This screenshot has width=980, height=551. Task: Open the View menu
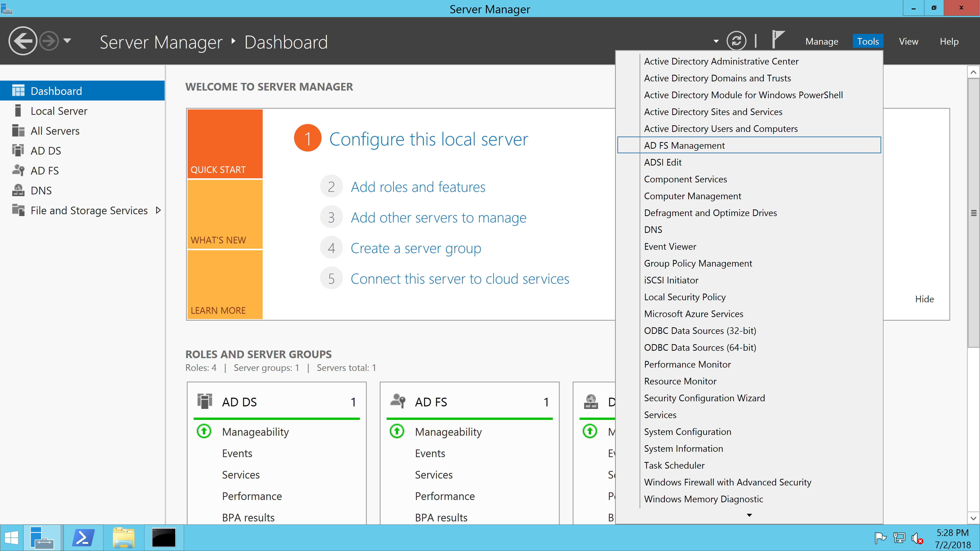coord(909,41)
